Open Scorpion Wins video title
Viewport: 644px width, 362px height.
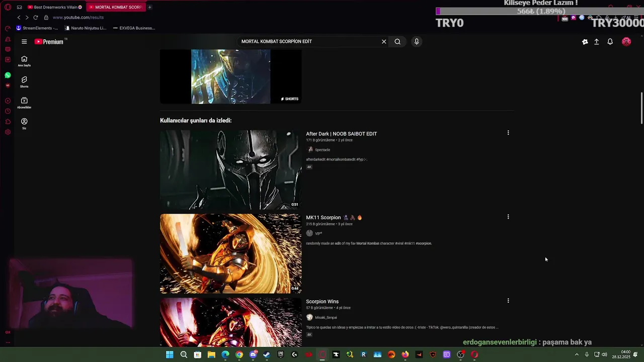pyautogui.click(x=322, y=302)
